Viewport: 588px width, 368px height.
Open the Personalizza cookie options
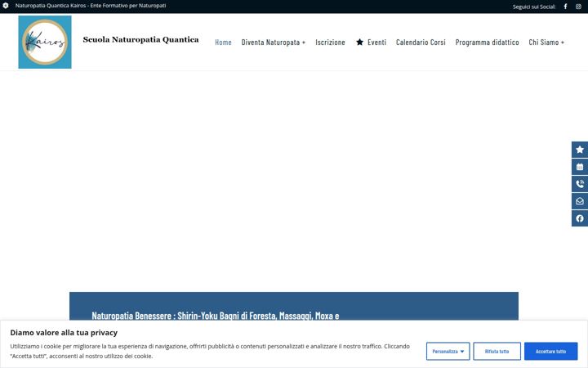[x=448, y=352]
